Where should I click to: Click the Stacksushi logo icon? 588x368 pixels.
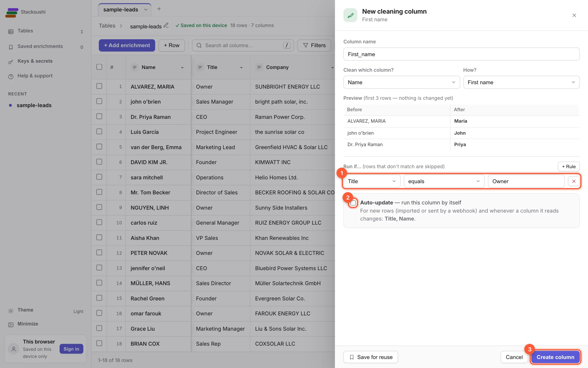pos(12,13)
